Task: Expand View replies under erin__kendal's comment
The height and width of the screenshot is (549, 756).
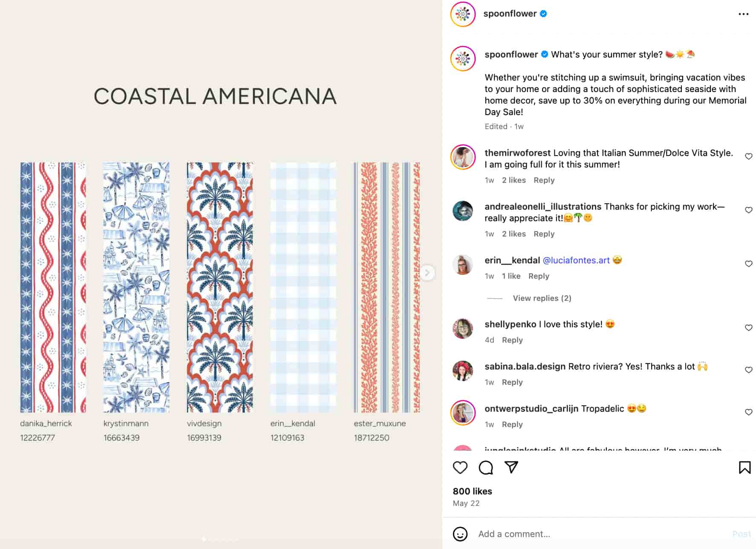Action: tap(542, 298)
